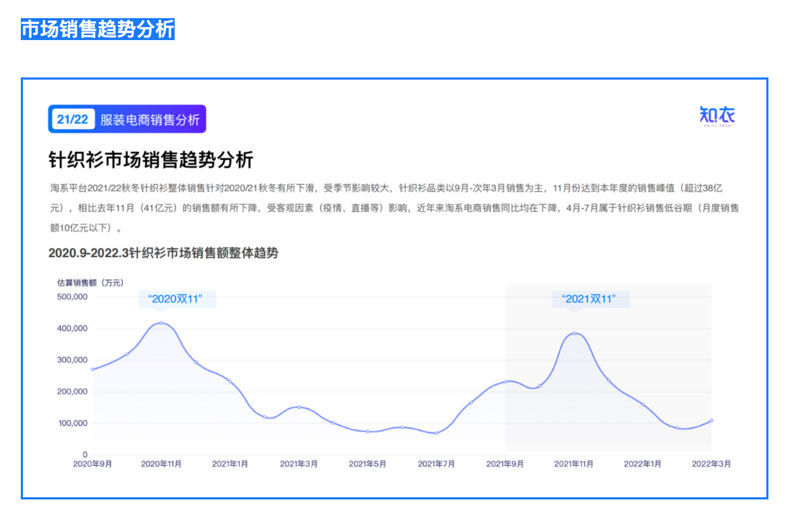Click the x-axis label 2021年9月
This screenshot has height=532, width=785.
click(x=505, y=464)
